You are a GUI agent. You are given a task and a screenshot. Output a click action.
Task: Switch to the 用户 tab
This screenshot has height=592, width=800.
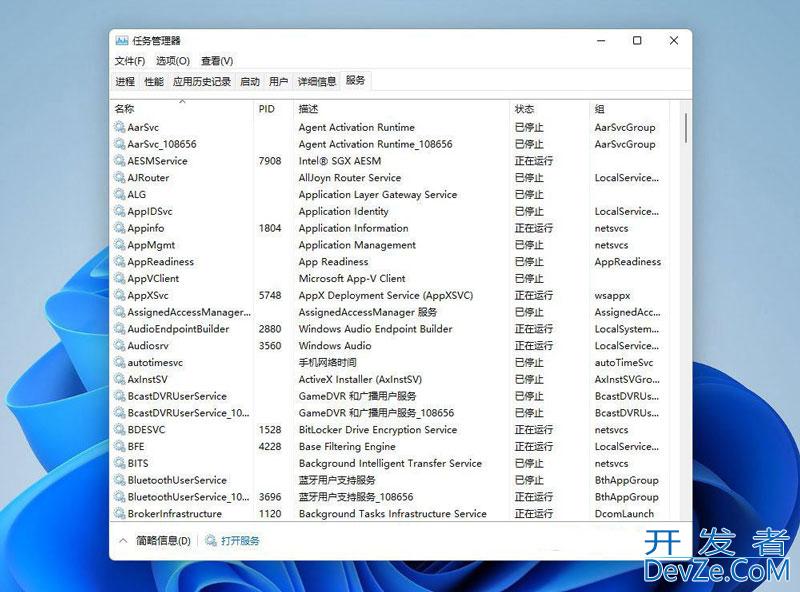pyautogui.click(x=279, y=82)
